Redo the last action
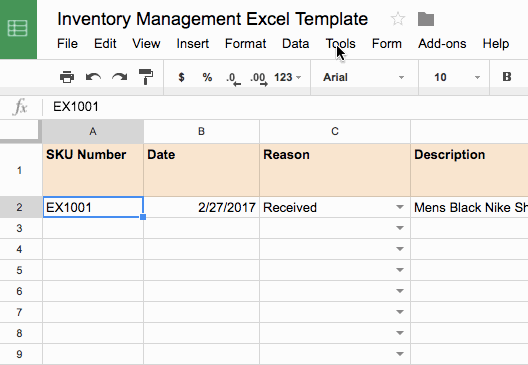The height and width of the screenshot is (365, 528). [120, 77]
